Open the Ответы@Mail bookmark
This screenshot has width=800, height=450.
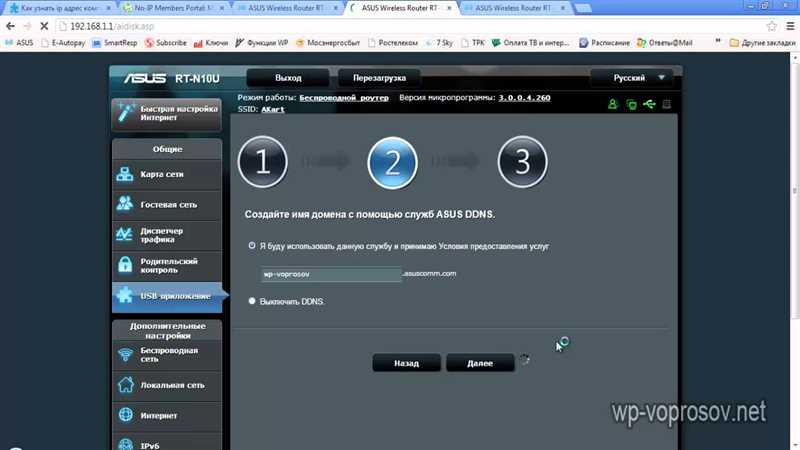[x=665, y=43]
